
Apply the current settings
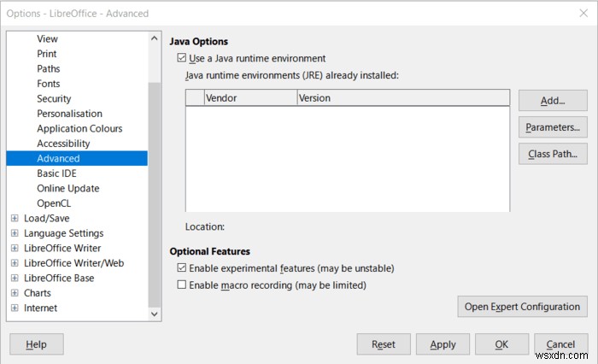443,344
